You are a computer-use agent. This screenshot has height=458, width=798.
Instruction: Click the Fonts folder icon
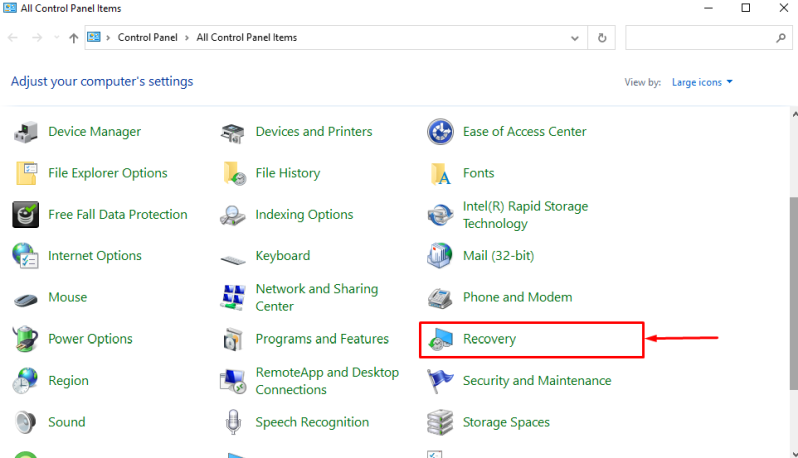[441, 173]
